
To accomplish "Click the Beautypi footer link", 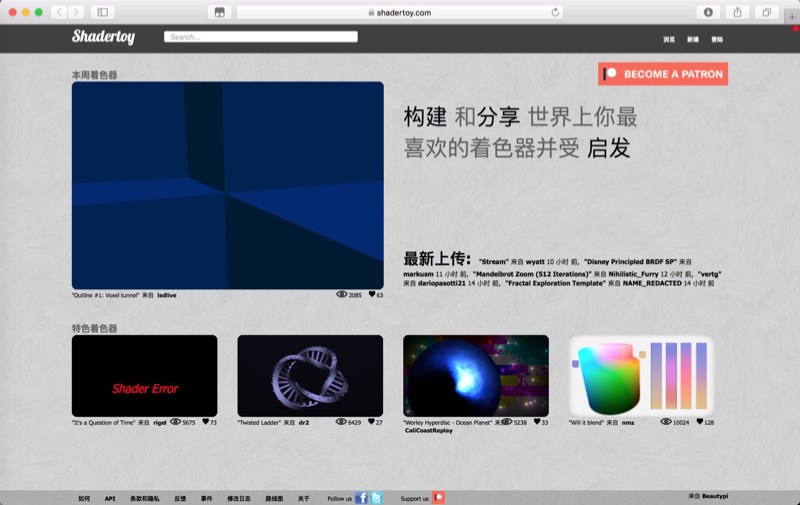I will (715, 496).
